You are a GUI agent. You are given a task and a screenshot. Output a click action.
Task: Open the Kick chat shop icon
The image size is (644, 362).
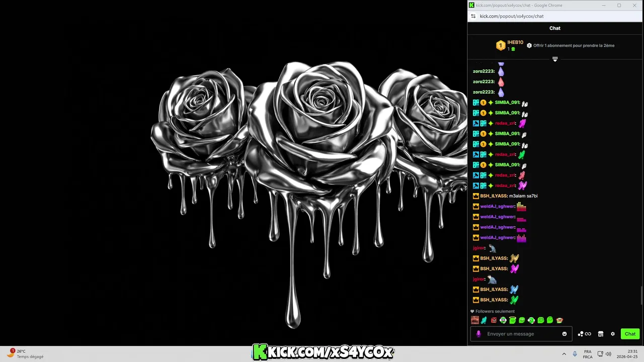pos(600,334)
